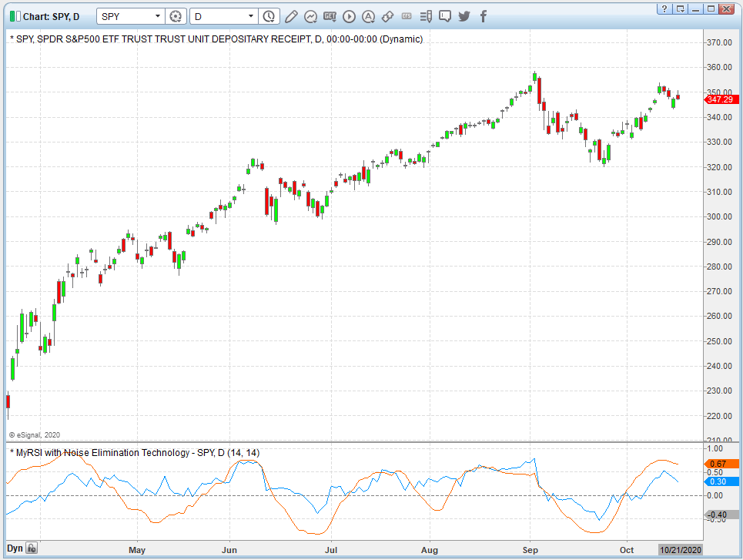Viewport: 743px width, 560px height.
Task: Click the Chart: SPY, D window title
Action: [51, 17]
